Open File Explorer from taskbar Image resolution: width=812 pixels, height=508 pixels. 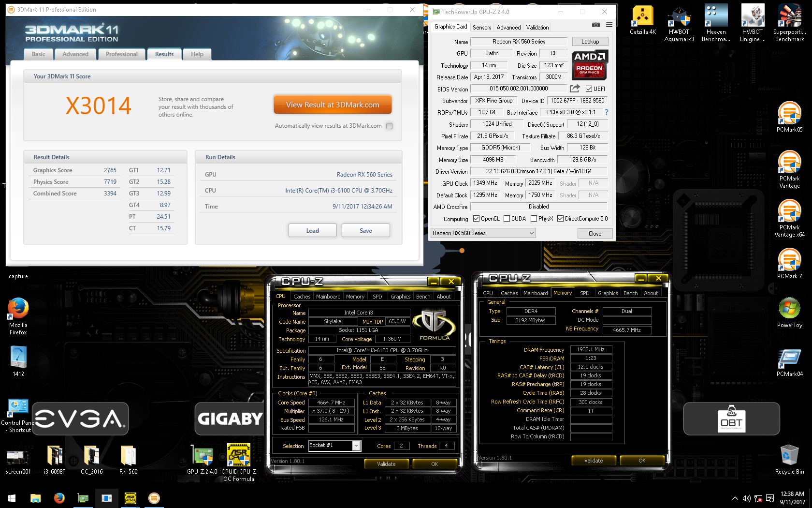pyautogui.click(x=35, y=498)
